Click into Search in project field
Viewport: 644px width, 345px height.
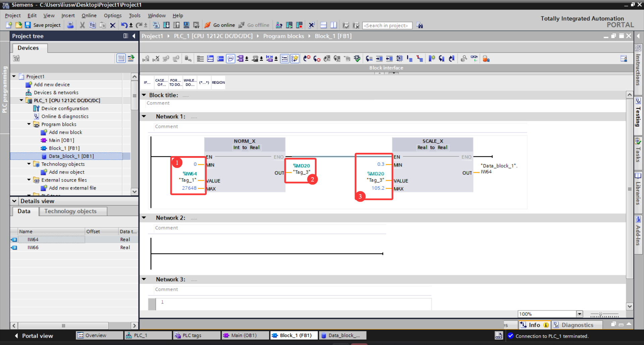(x=387, y=25)
